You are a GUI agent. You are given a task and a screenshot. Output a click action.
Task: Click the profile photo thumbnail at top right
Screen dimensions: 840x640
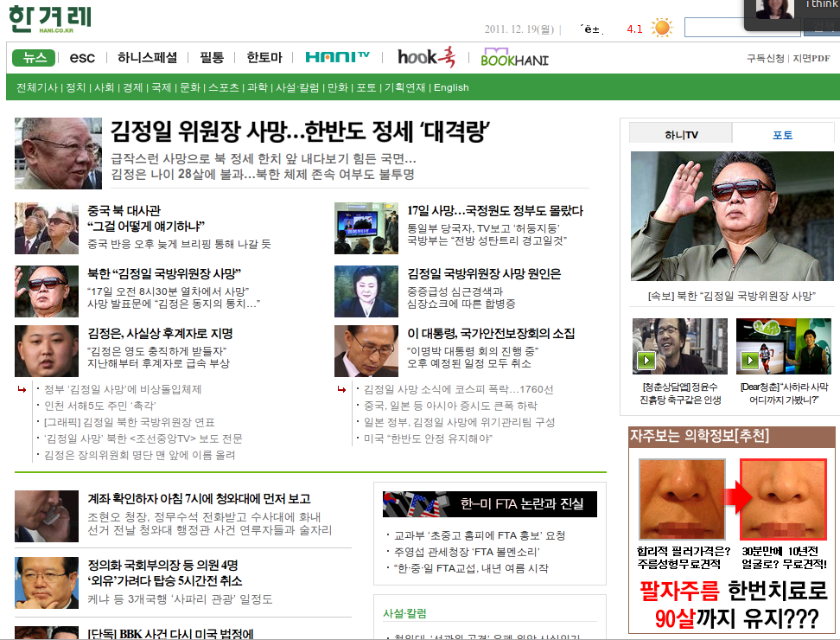pyautogui.click(x=773, y=10)
